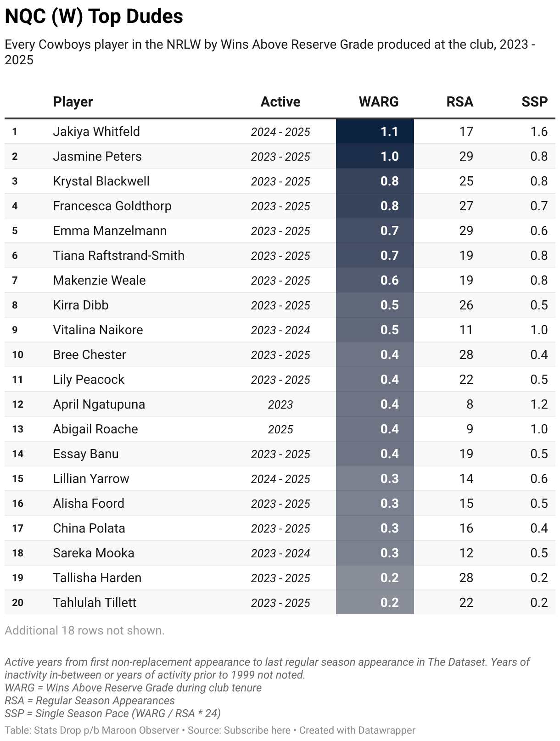The image size is (560, 741).
Task: Select rank number 10 for Bree Chester
Action: pos(18,355)
